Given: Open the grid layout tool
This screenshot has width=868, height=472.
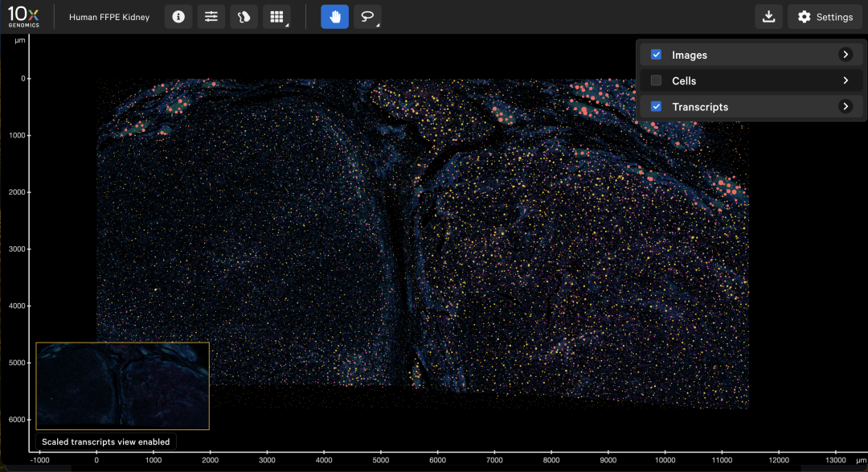Looking at the screenshot, I should click(x=276, y=17).
